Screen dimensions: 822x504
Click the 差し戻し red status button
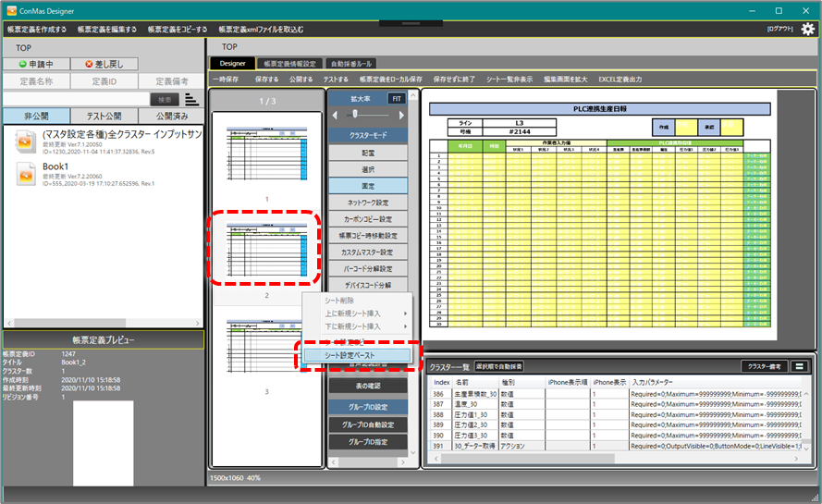[104, 64]
